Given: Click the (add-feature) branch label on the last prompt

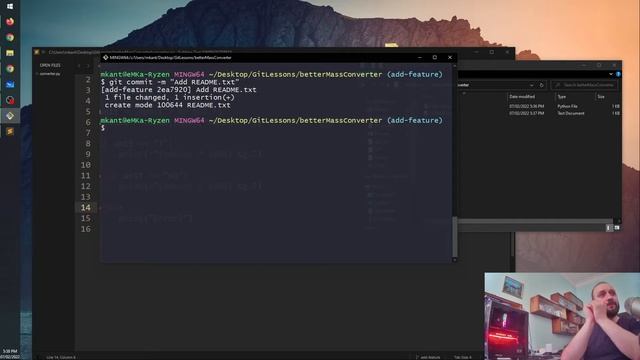Looking at the screenshot, I should click(x=414, y=120).
